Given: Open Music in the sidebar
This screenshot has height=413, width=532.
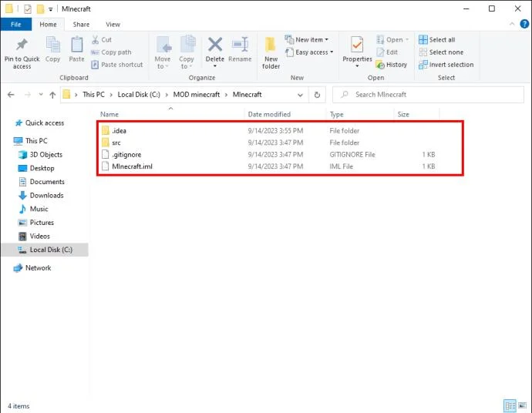Looking at the screenshot, I should pos(34,209).
